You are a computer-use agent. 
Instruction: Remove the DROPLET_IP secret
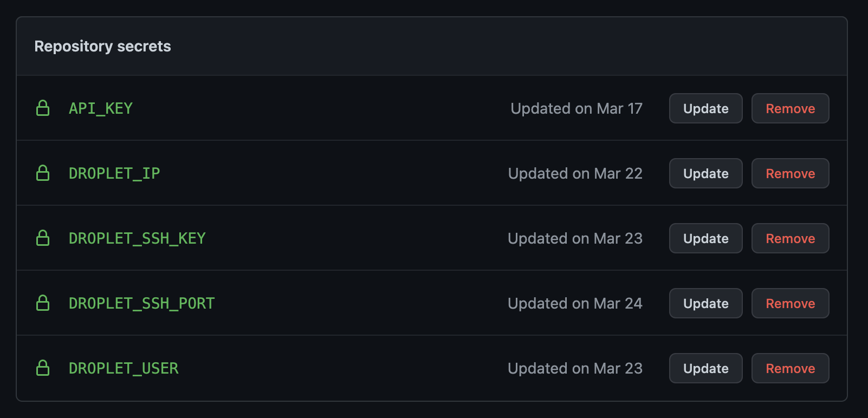tap(790, 173)
